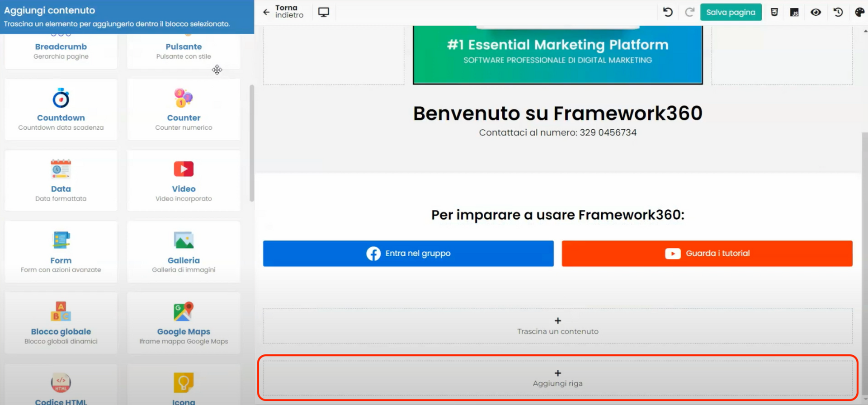Switch device view with desktop monitor icon
868x405 pixels.
323,12
